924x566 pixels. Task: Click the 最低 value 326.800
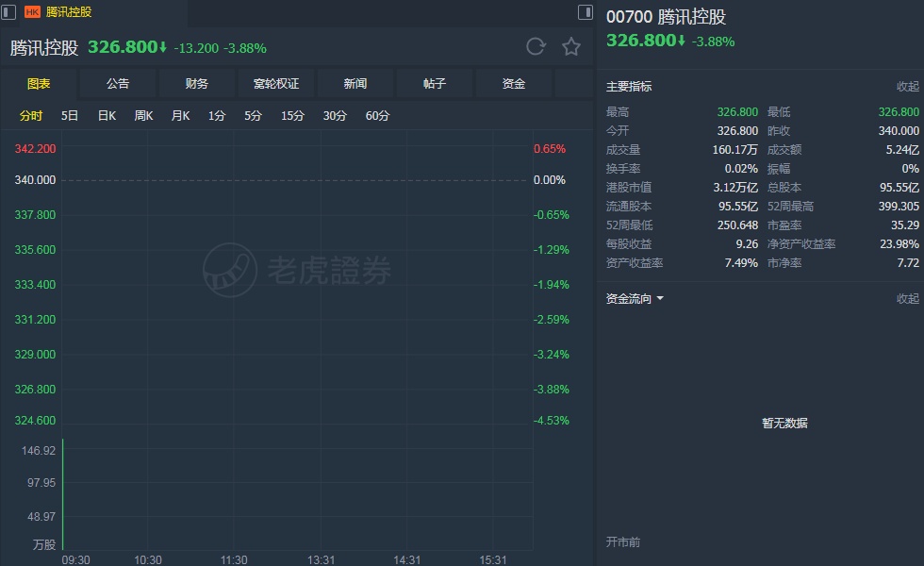pos(899,112)
